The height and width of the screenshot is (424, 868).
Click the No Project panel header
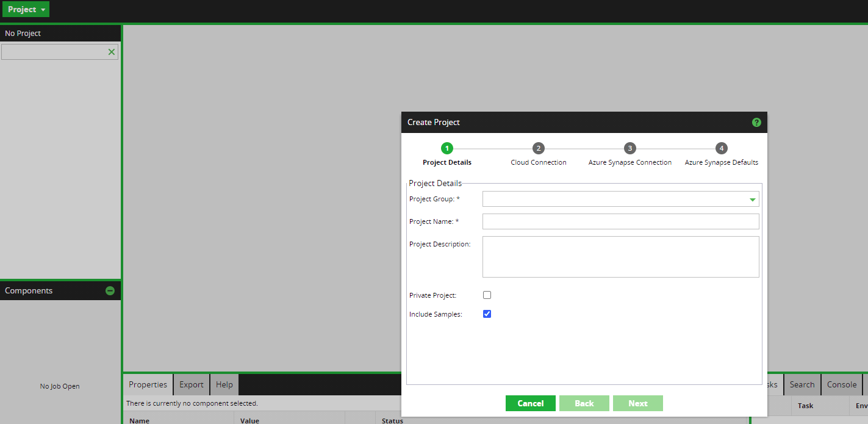(60, 34)
